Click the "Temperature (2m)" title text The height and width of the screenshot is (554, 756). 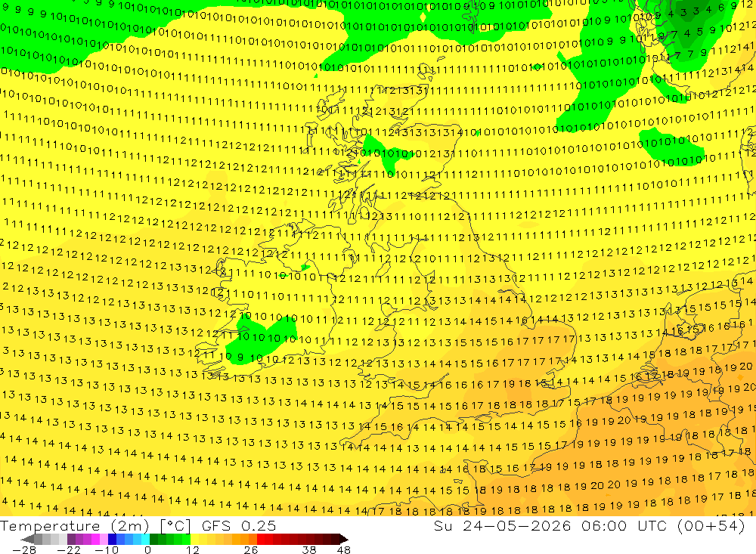75,526
